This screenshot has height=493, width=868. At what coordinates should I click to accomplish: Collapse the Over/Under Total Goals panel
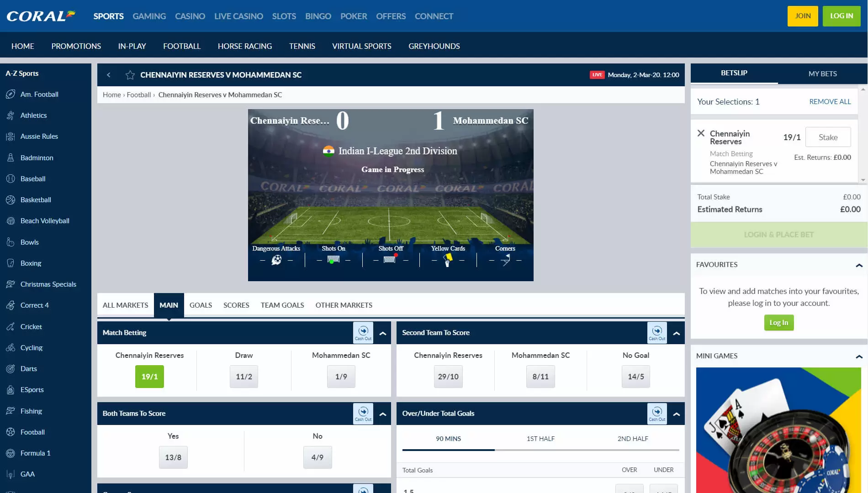coord(677,414)
